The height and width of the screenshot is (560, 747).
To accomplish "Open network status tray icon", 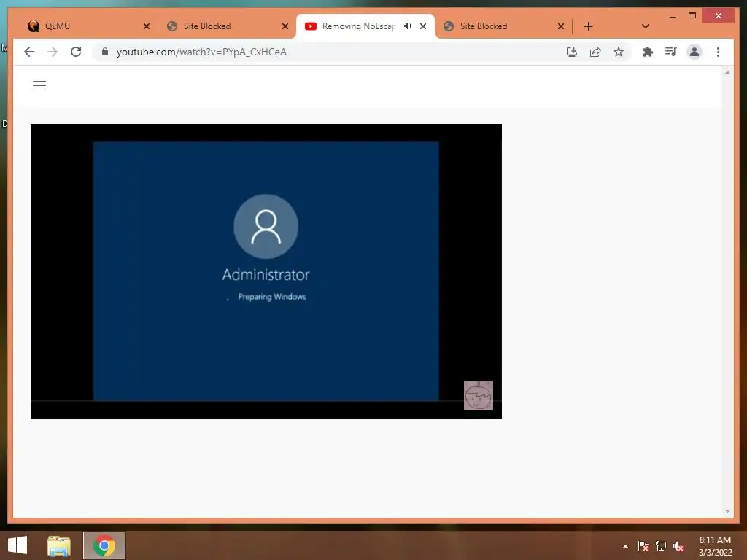I will point(661,546).
